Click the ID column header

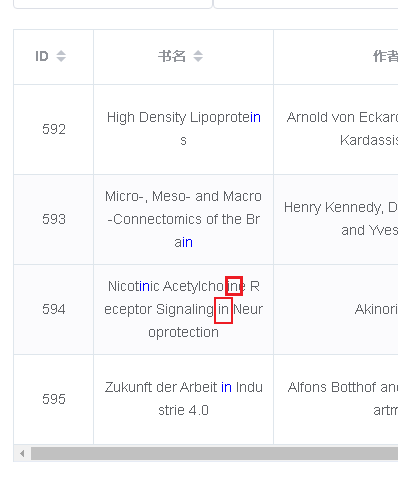[53, 57]
